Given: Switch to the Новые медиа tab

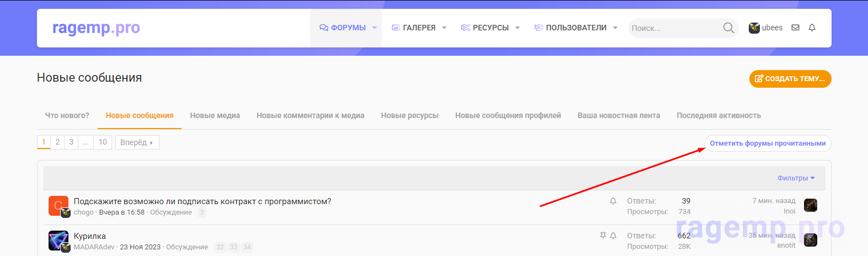Looking at the screenshot, I should [x=215, y=116].
